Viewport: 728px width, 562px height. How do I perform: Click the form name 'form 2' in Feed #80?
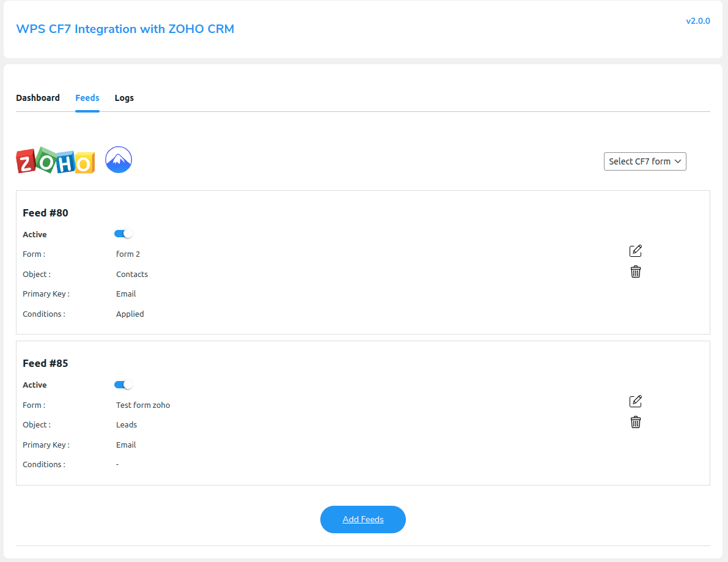point(128,254)
